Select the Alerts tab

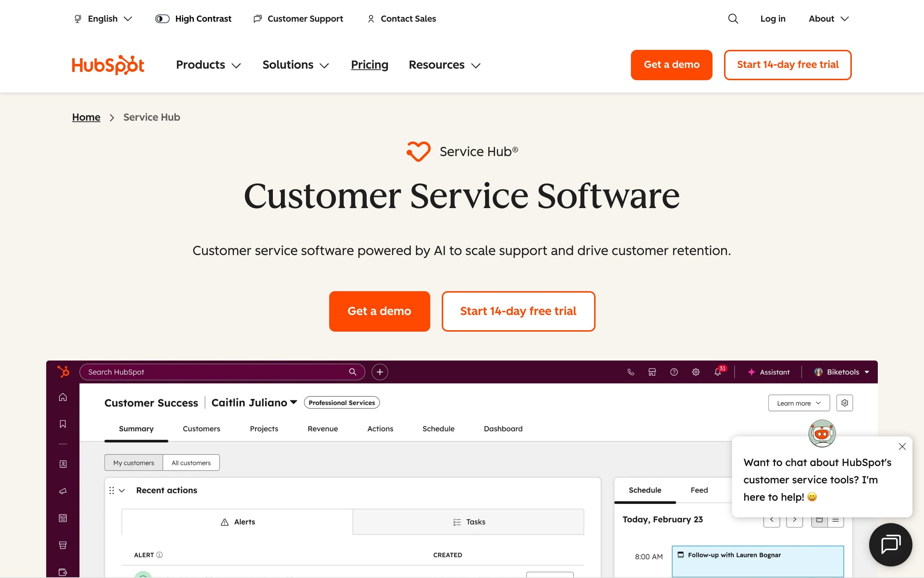(237, 522)
